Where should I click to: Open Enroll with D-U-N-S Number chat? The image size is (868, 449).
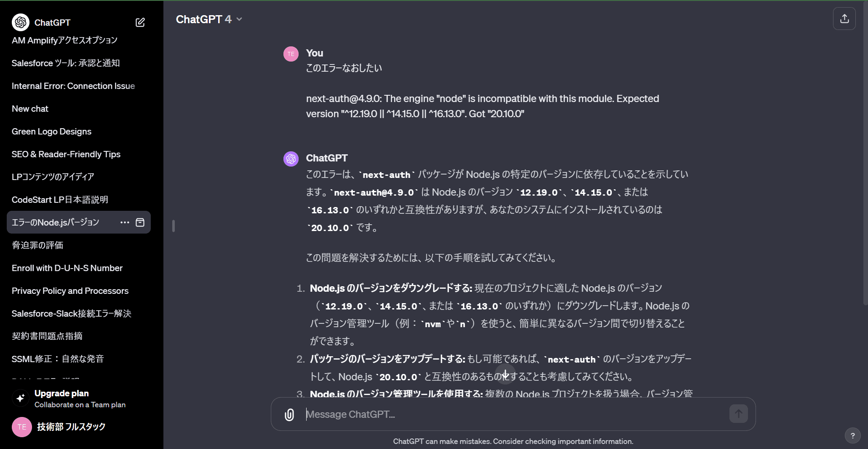point(67,268)
